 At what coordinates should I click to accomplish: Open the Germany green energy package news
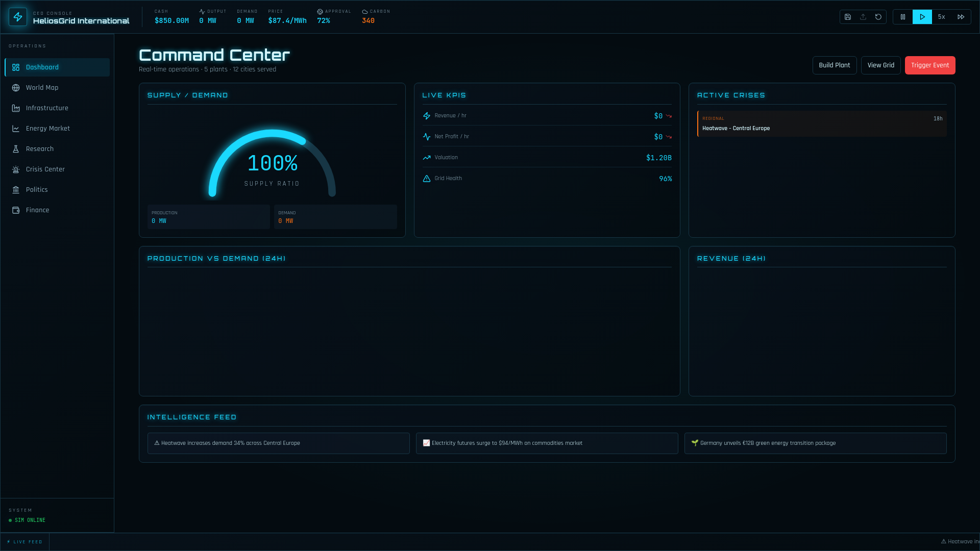click(816, 443)
